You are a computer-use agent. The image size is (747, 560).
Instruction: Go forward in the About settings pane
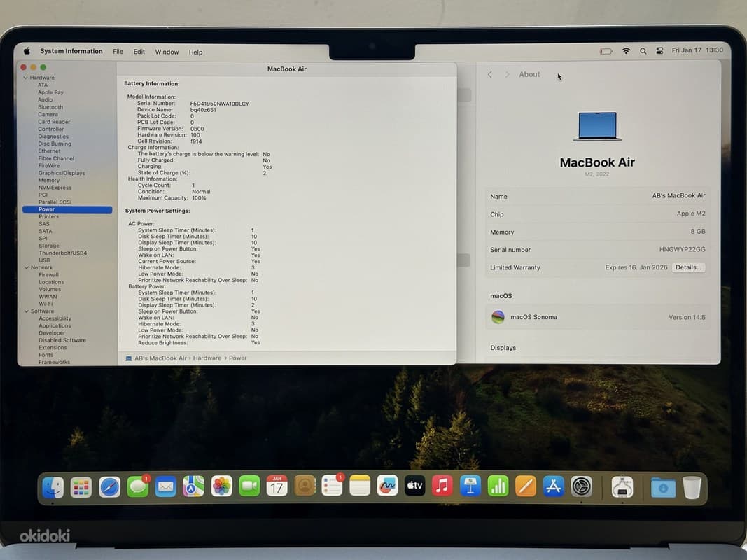pyautogui.click(x=508, y=74)
